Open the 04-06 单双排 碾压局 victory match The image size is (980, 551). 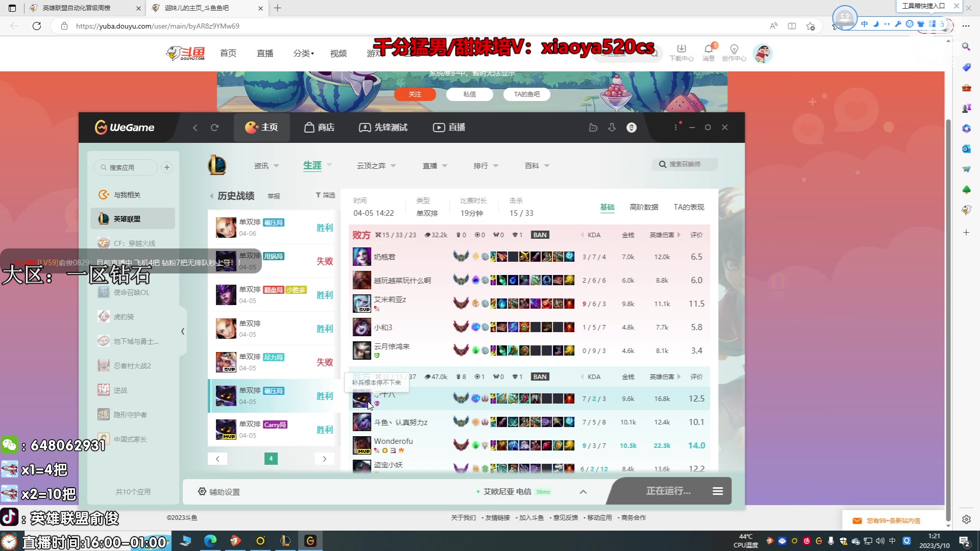point(273,228)
